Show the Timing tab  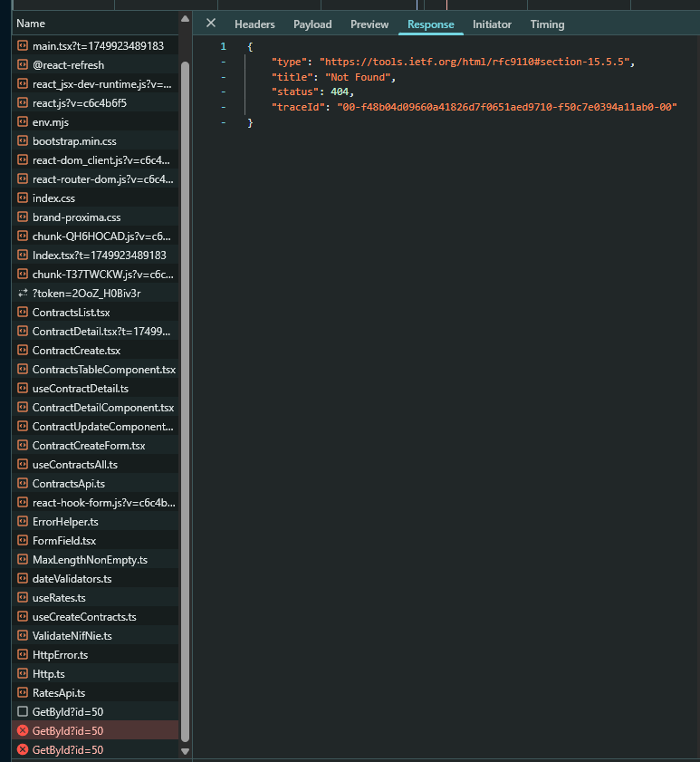(547, 24)
